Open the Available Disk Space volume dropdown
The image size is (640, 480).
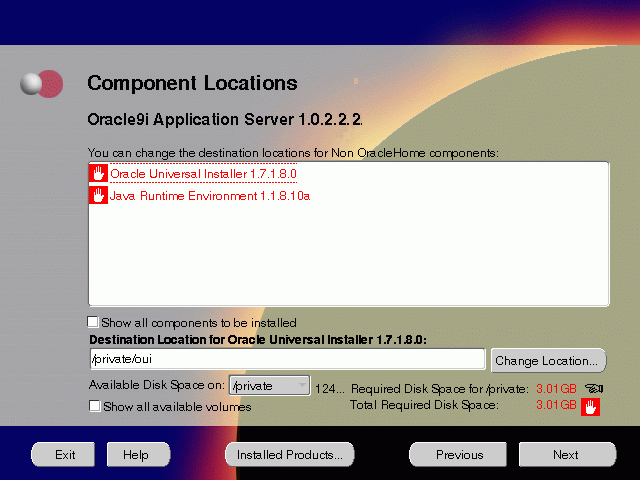[x=269, y=386]
